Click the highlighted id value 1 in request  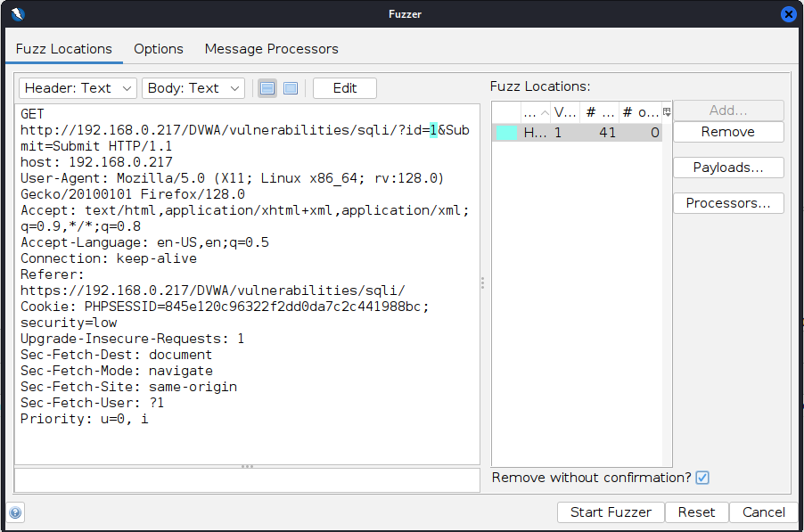coord(433,130)
